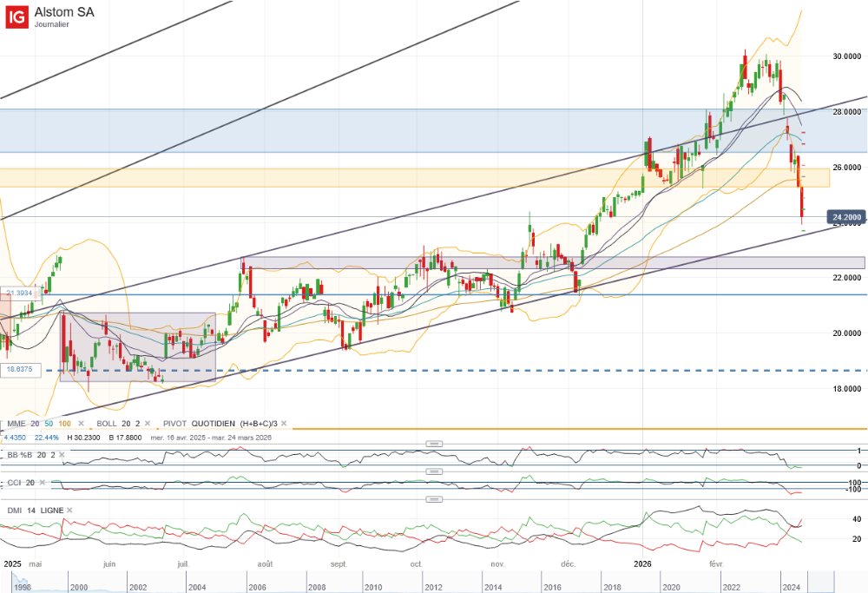Open MME indicator settings label

16,424
